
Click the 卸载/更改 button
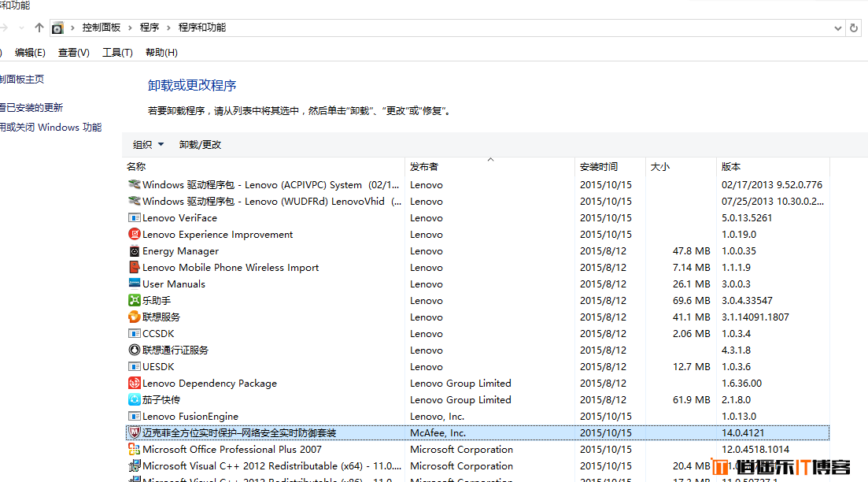click(x=200, y=145)
